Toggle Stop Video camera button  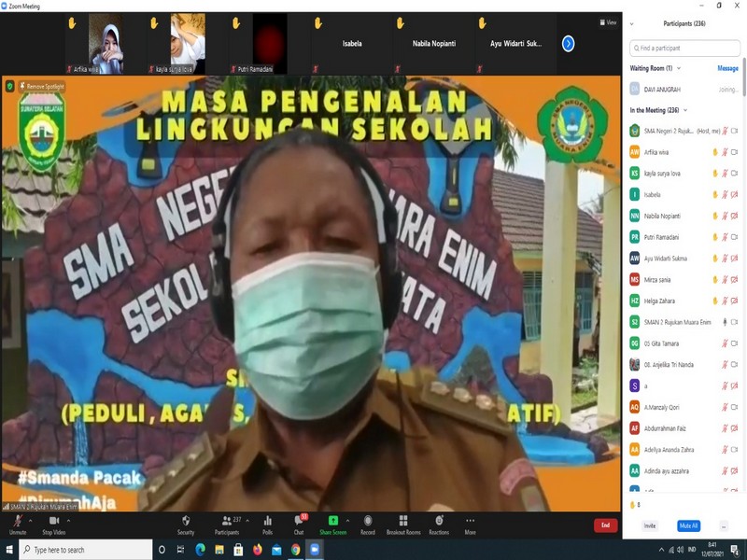(54, 523)
